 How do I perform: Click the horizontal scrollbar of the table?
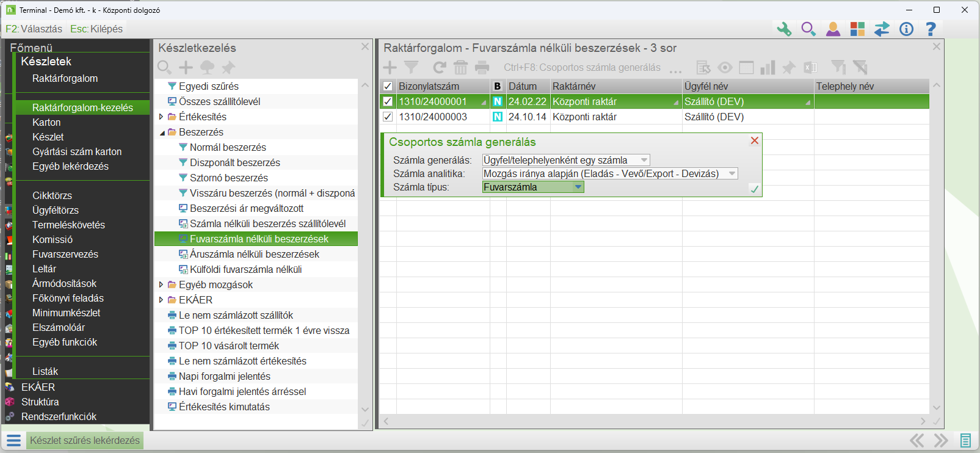pyautogui.click(x=655, y=421)
